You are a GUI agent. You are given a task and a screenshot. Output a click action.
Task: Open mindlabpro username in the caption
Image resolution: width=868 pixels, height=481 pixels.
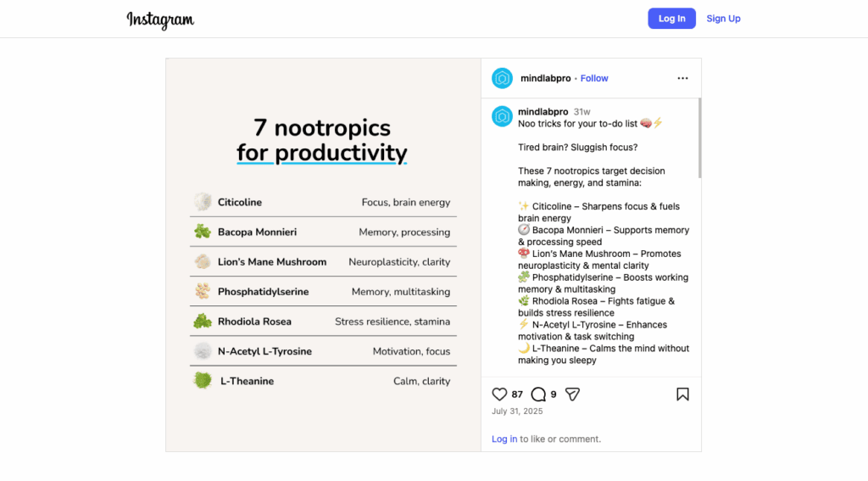[x=543, y=111]
